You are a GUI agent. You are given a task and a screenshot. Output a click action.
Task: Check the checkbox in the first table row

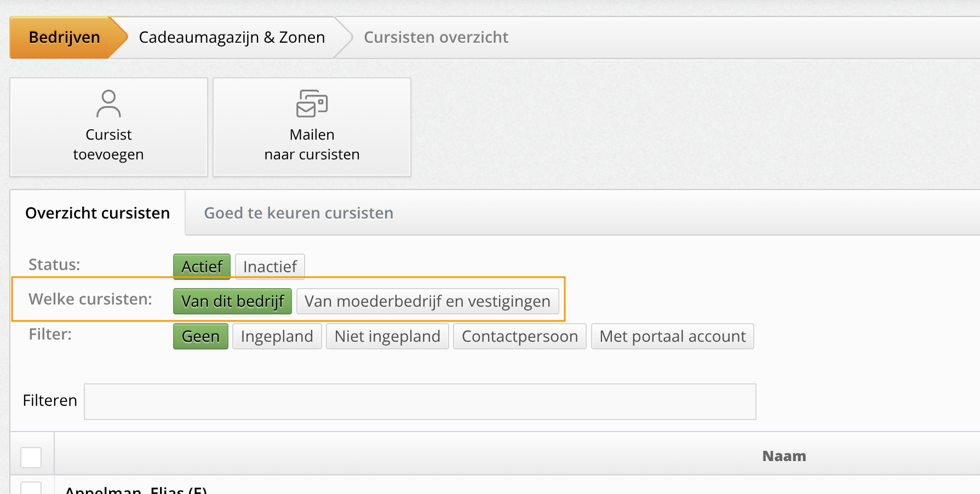click(x=31, y=488)
